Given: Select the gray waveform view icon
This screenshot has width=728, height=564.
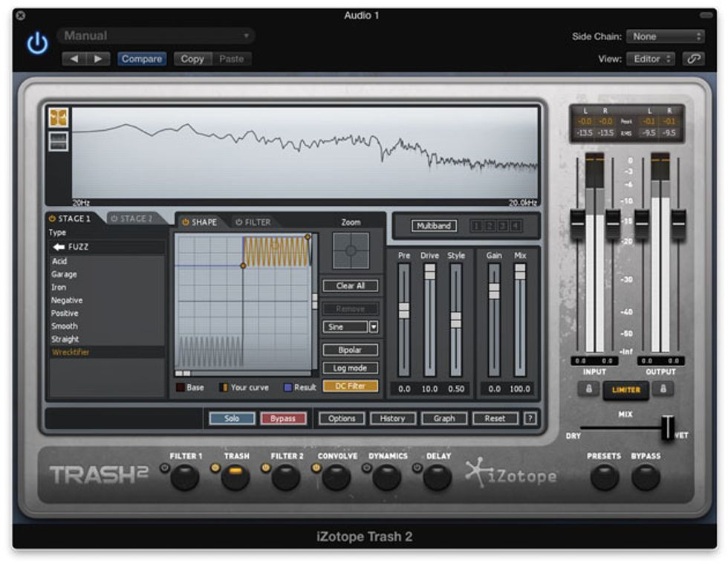Looking at the screenshot, I should coord(59,141).
